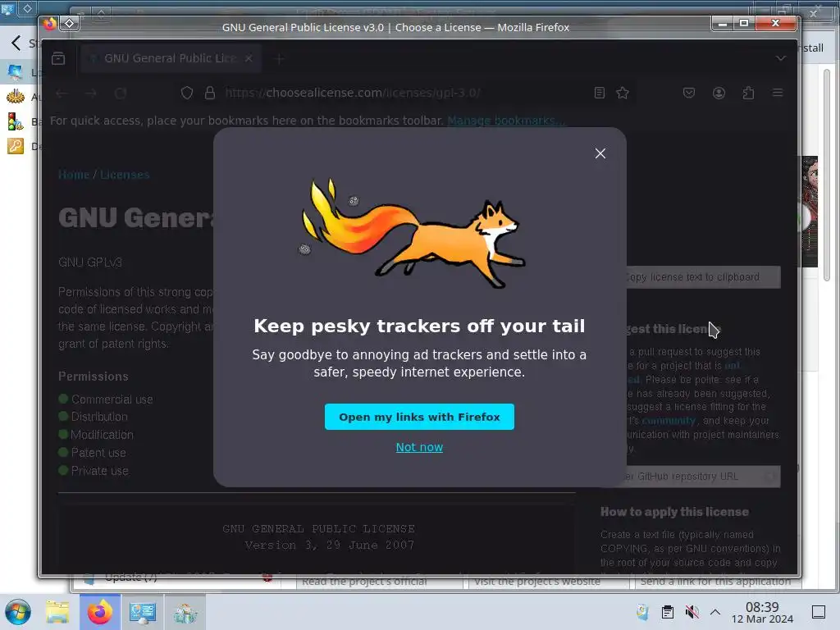Dismiss dialog via 'Not now' link
This screenshot has width=840, height=630.
click(x=419, y=447)
